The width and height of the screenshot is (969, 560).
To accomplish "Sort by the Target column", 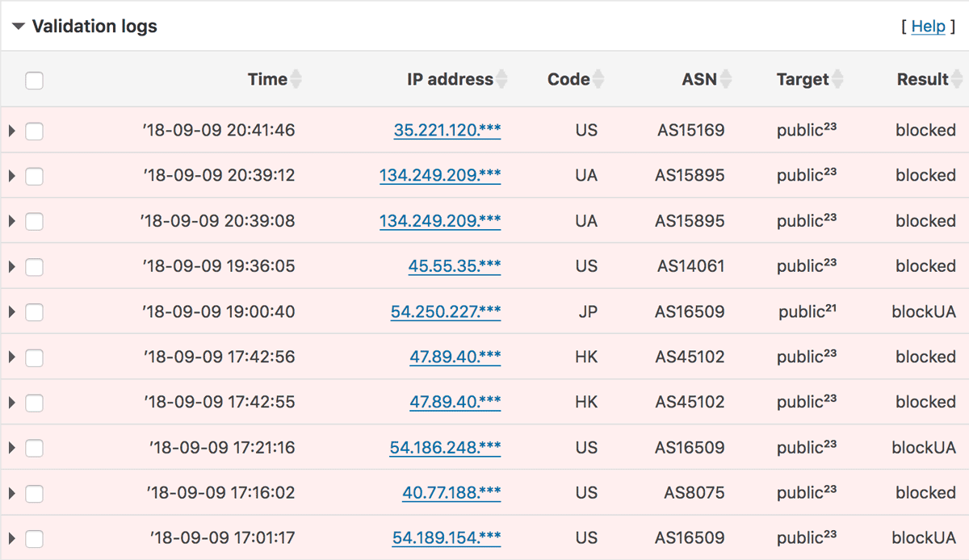I will pyautogui.click(x=838, y=79).
